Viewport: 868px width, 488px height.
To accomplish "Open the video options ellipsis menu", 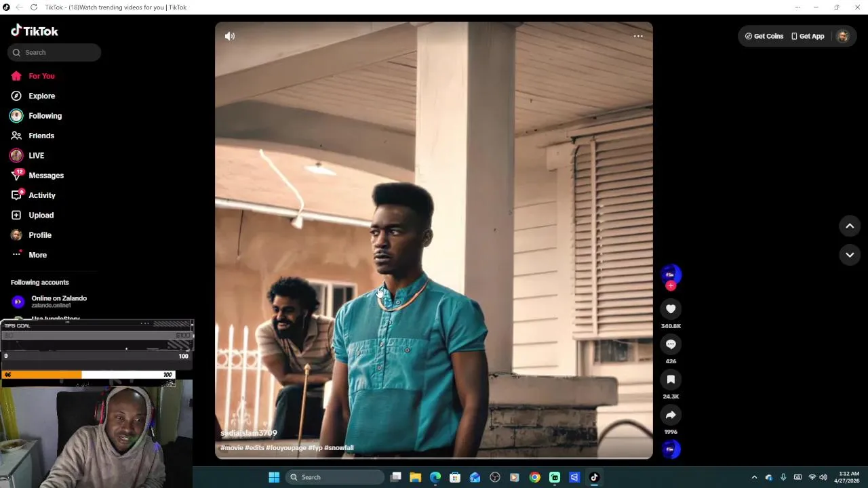I will tap(638, 36).
